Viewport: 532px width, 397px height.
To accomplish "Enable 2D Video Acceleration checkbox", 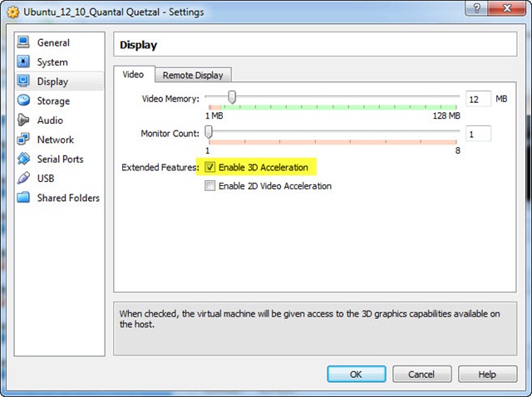I will tap(209, 186).
